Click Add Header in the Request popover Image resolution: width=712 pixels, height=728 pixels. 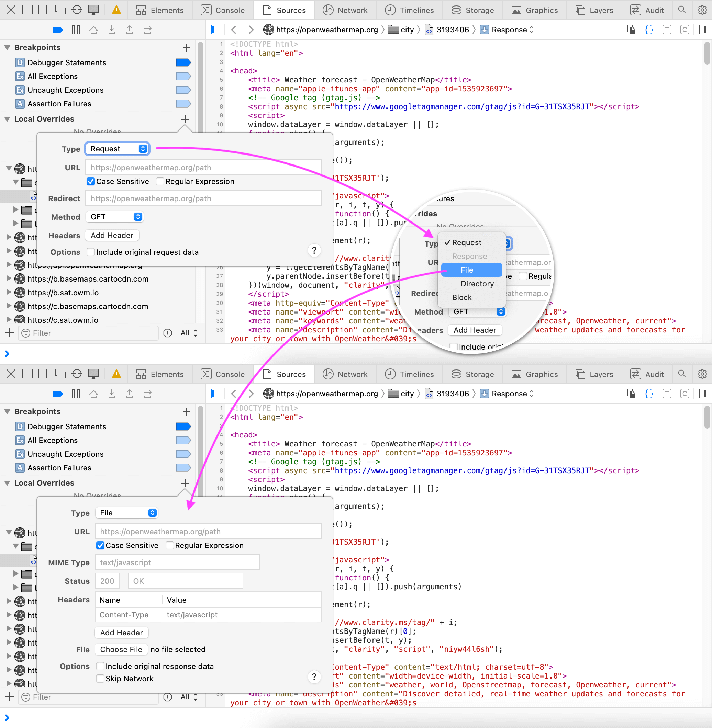coord(112,236)
